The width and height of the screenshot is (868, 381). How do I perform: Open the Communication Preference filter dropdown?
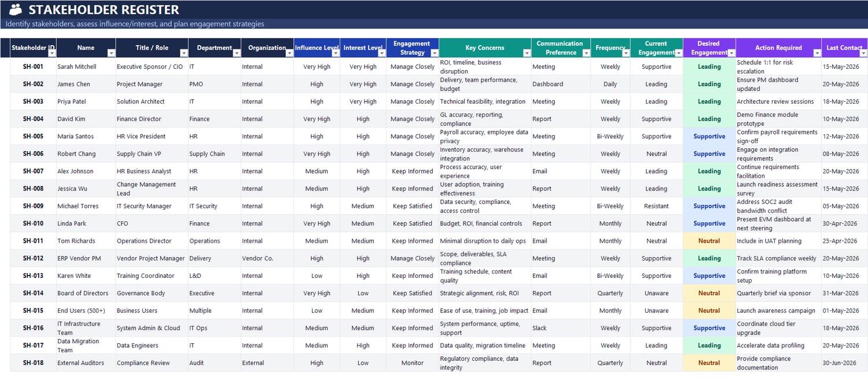click(x=586, y=53)
